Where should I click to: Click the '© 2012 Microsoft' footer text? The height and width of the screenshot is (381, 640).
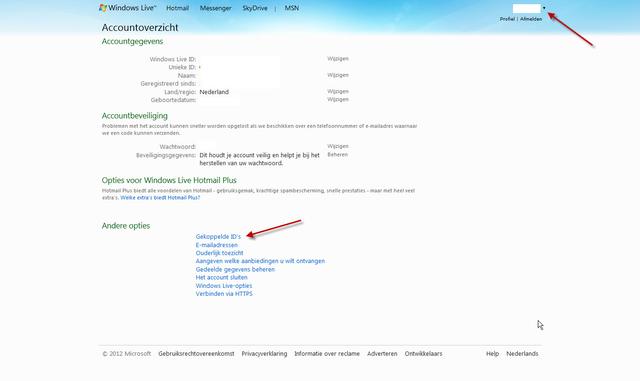coord(127,354)
